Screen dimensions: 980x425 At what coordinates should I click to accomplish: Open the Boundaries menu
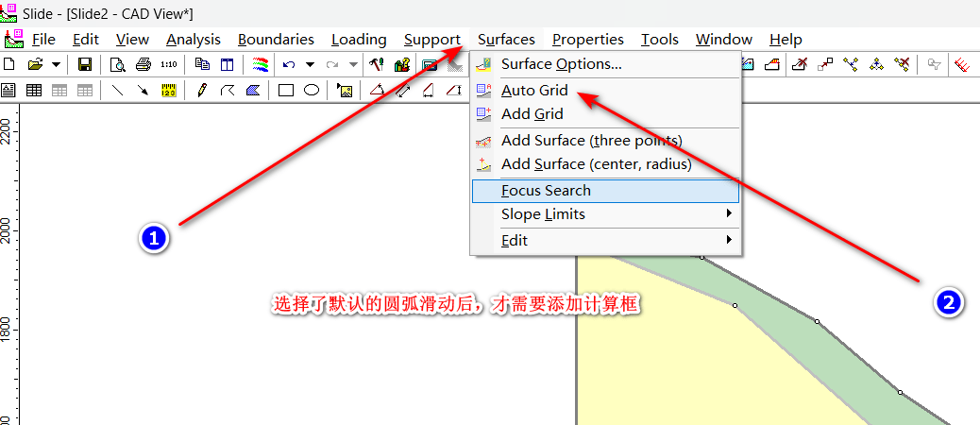[x=276, y=40]
